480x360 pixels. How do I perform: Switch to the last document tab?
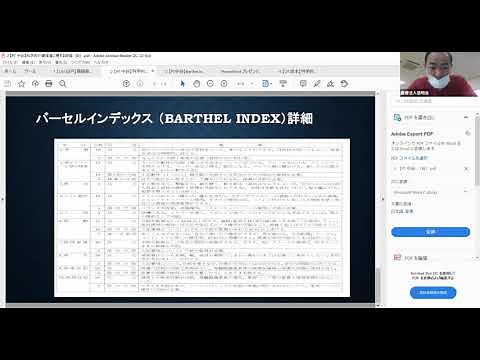coord(297,71)
